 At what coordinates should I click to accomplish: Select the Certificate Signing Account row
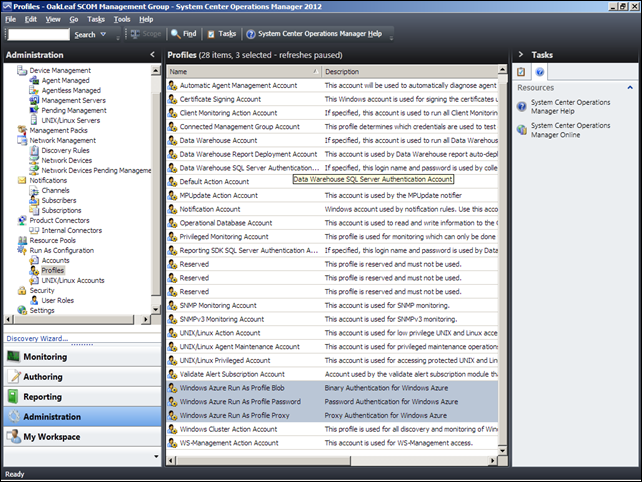click(332, 99)
